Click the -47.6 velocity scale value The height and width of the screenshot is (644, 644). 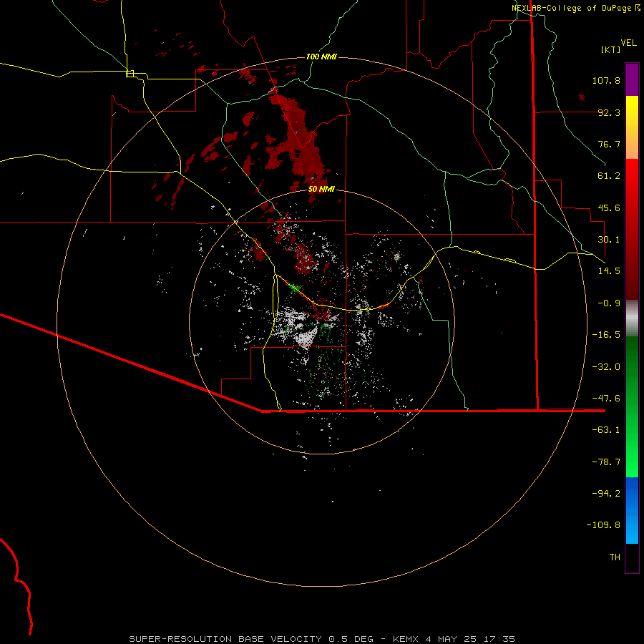click(606, 399)
